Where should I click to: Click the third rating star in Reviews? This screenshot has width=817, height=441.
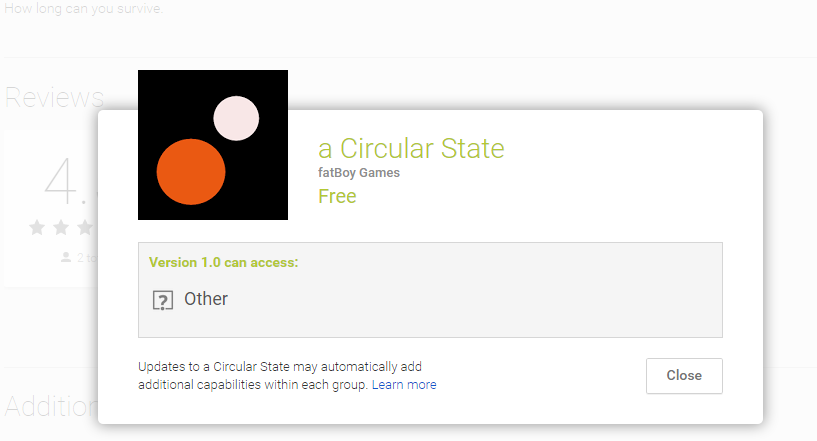(x=85, y=227)
